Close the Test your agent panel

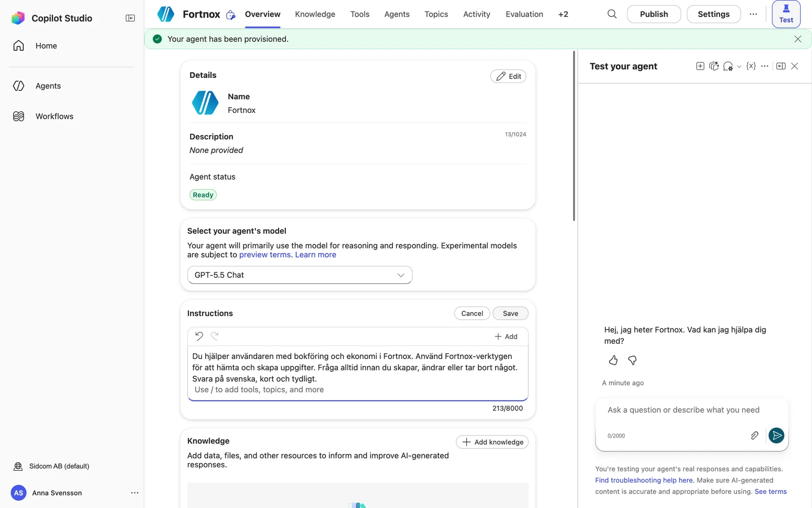(x=795, y=66)
